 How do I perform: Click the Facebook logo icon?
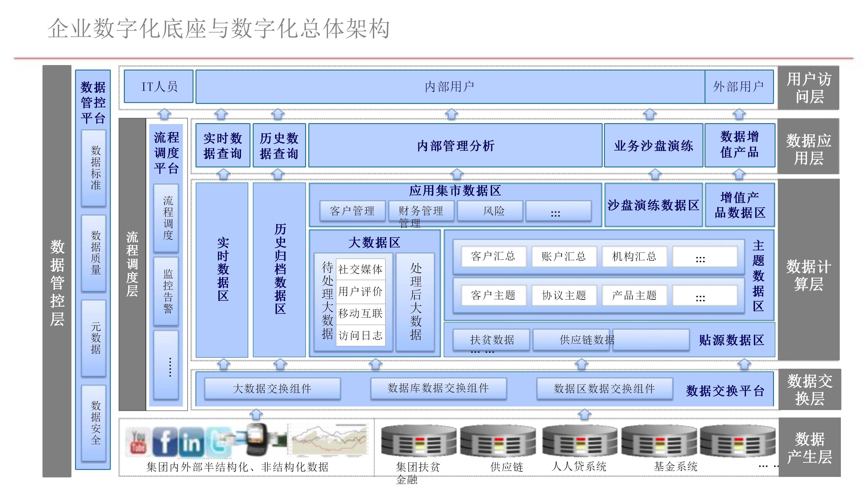point(165,442)
